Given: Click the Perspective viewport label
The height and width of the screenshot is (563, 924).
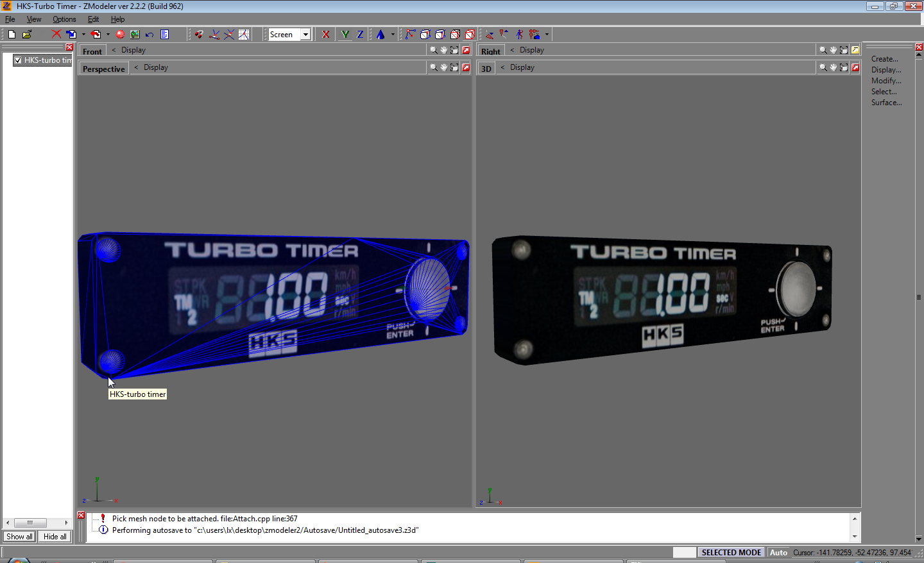Looking at the screenshot, I should pos(104,69).
